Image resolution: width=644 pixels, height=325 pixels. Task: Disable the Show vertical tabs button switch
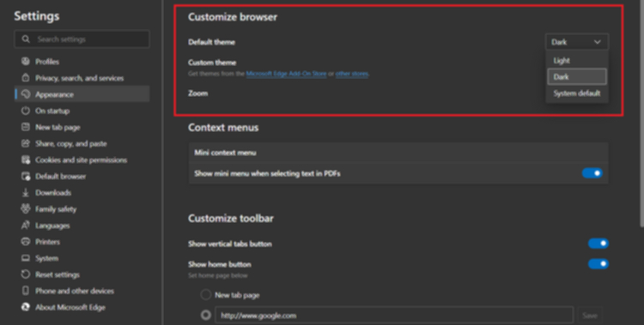coord(598,244)
